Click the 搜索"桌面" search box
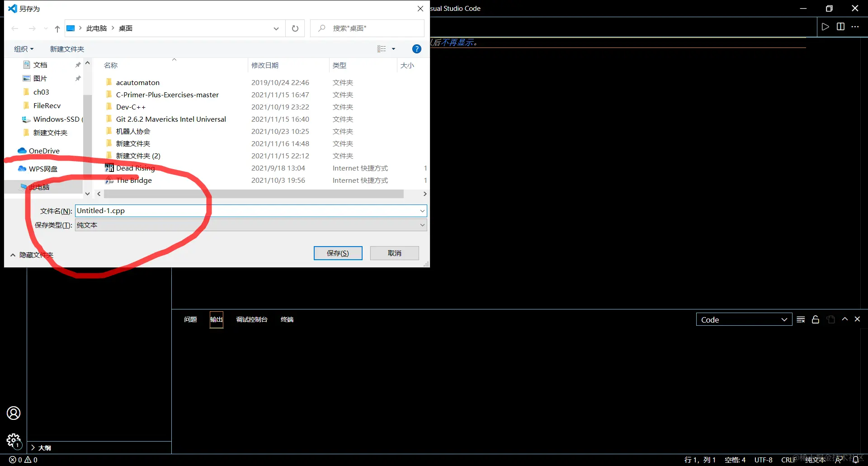 coord(368,29)
